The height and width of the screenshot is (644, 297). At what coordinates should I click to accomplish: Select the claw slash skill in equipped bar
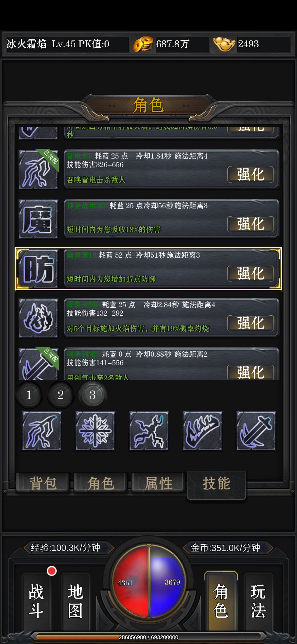(202, 431)
